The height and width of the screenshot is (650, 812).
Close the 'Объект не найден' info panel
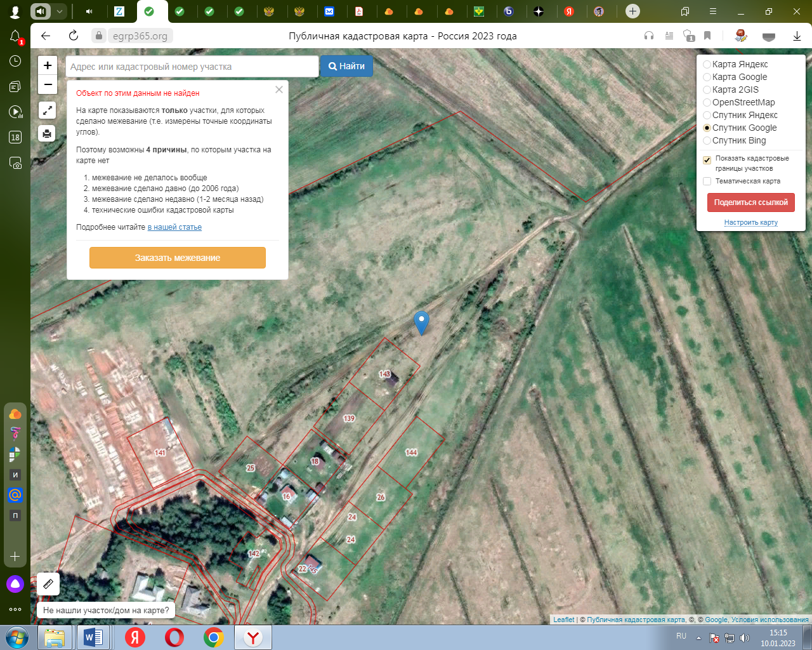click(x=279, y=90)
